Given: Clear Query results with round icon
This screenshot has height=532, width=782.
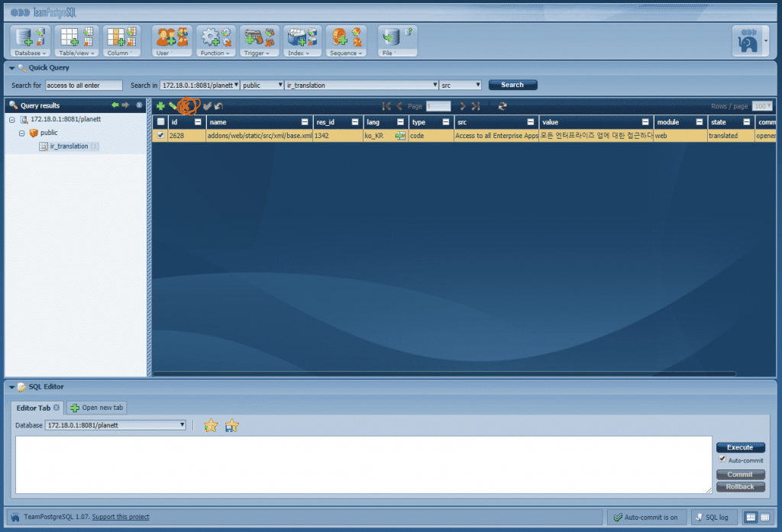Looking at the screenshot, I should pyautogui.click(x=139, y=105).
